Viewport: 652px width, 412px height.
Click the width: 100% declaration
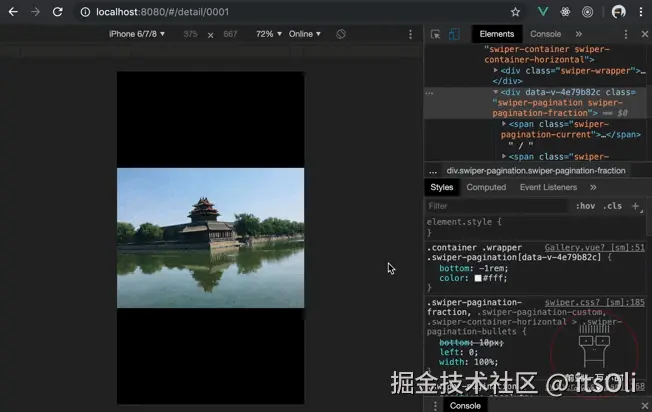tap(469, 362)
